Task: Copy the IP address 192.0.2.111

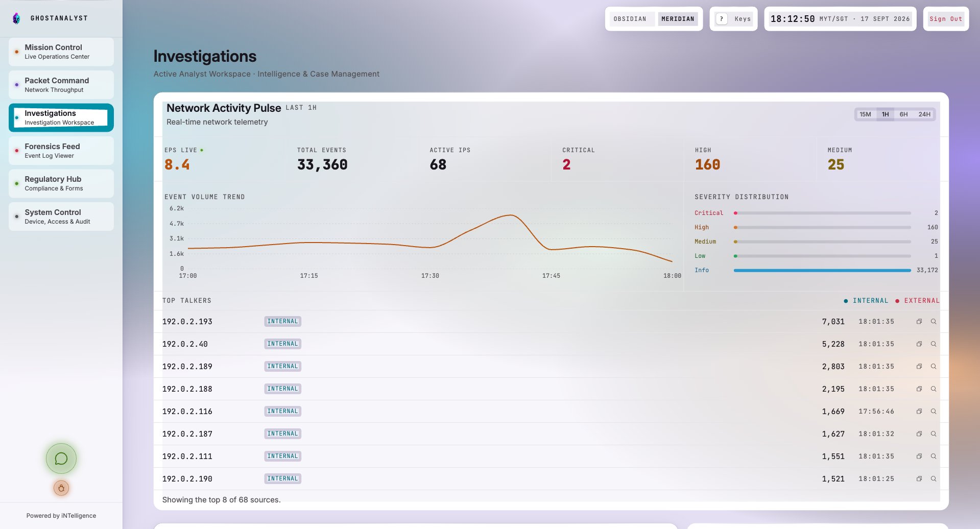Action: [919, 456]
